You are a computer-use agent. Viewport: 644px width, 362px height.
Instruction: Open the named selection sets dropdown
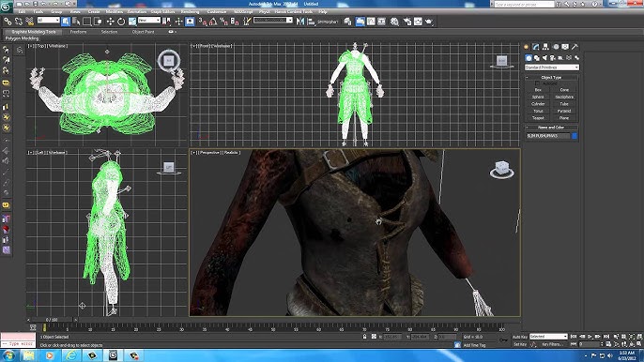click(273, 20)
